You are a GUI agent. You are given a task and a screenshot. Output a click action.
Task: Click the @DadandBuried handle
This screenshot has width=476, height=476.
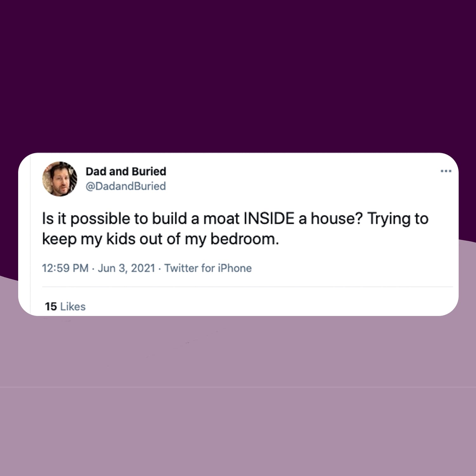click(126, 186)
